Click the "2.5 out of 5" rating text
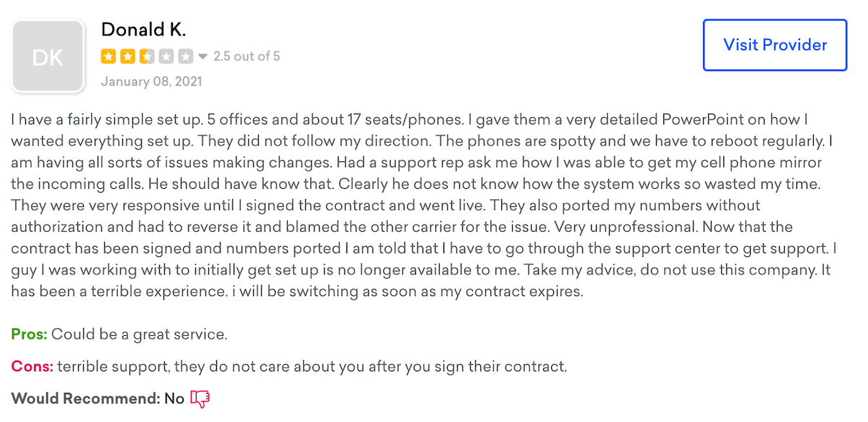The image size is (868, 422). 247,56
